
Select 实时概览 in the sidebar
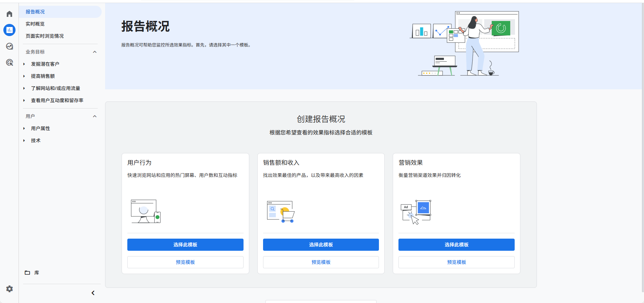click(x=35, y=24)
